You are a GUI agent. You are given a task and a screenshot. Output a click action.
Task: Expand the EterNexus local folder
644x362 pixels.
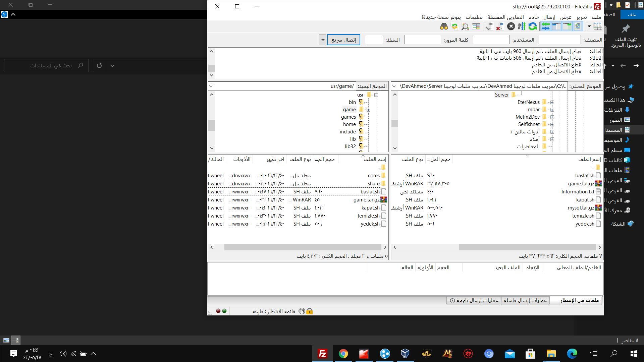[x=552, y=102]
